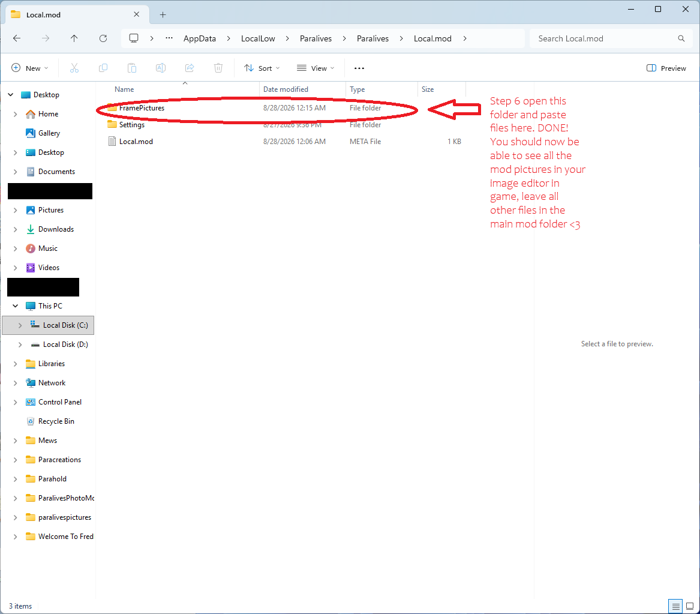Click the Delete trash icon in toolbar
700x614 pixels.
[x=218, y=68]
